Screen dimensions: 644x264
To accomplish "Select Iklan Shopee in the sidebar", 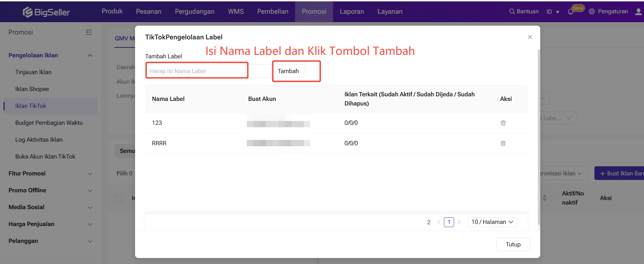I will [x=32, y=89].
